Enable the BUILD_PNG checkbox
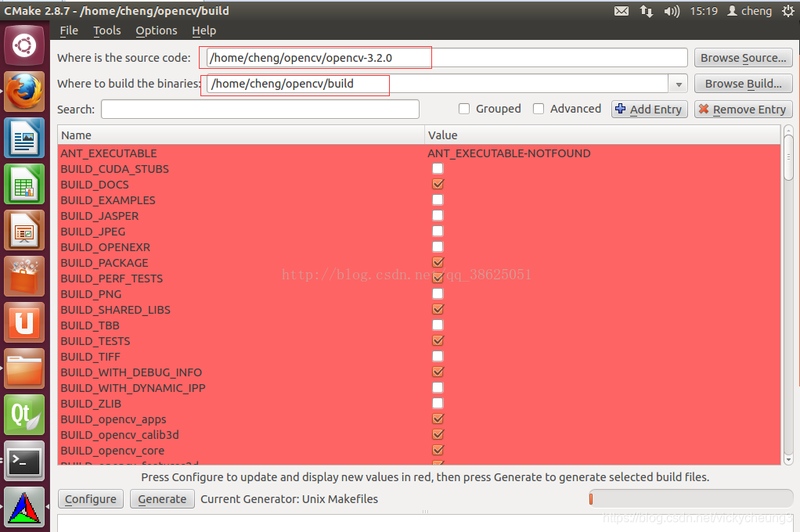The image size is (800, 532). tap(438, 293)
